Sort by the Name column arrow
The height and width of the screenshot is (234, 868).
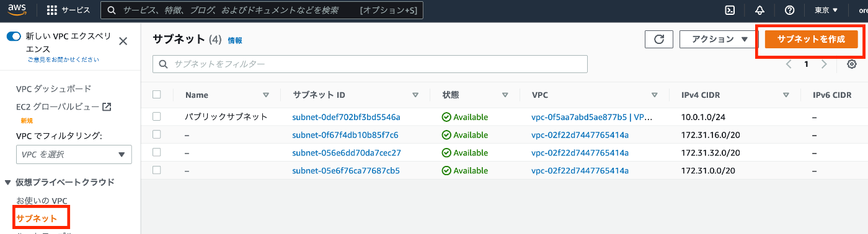pyautogui.click(x=266, y=95)
